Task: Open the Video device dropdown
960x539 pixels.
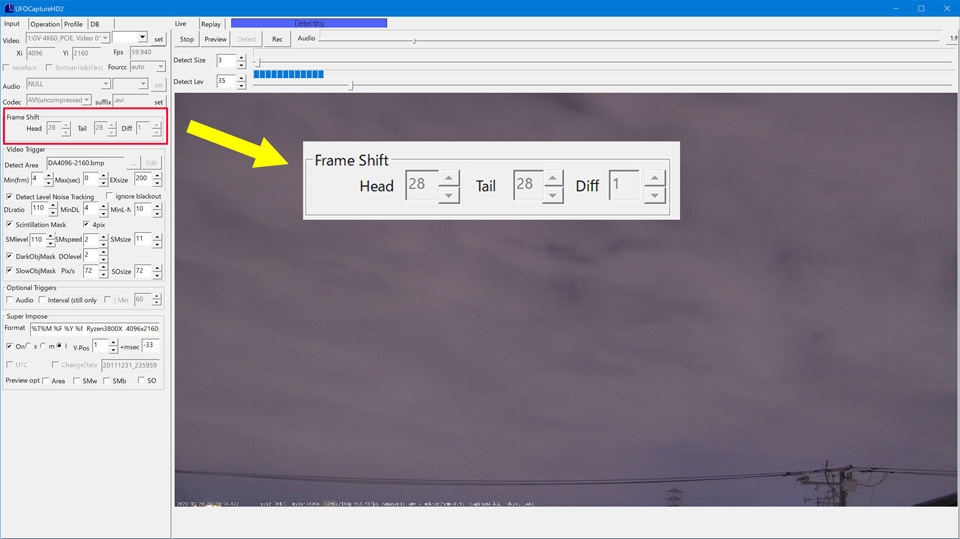Action: pos(104,39)
